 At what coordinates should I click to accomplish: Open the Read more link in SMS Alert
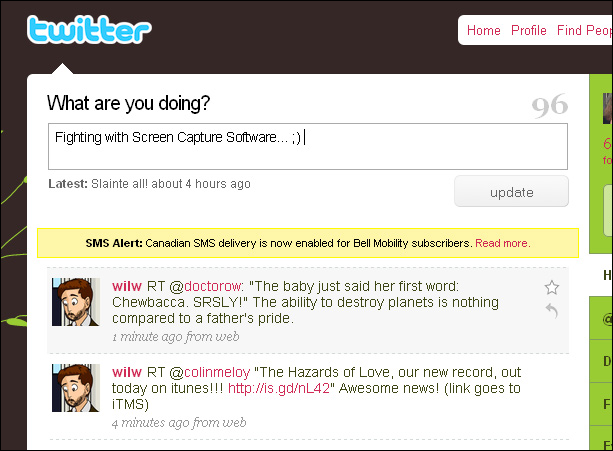click(503, 243)
